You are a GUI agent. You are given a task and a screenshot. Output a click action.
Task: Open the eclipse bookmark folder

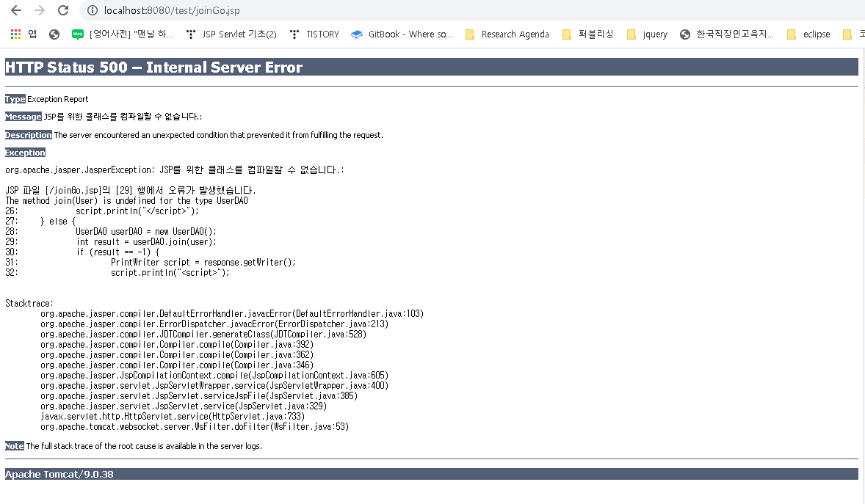coord(808,34)
